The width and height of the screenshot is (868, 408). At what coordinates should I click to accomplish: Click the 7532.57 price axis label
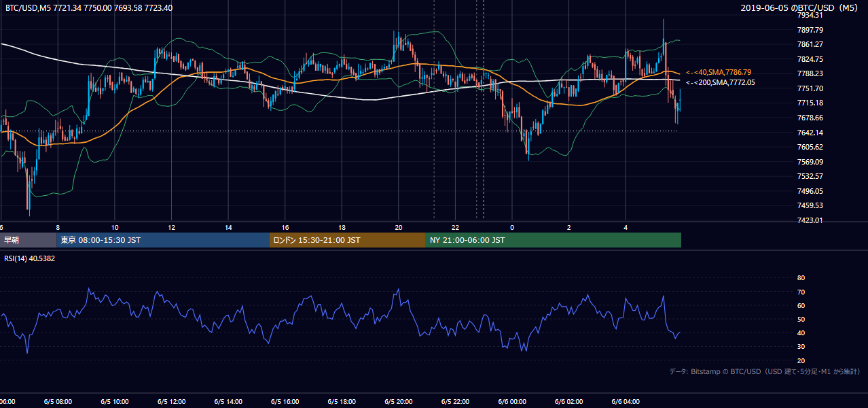tap(811, 176)
